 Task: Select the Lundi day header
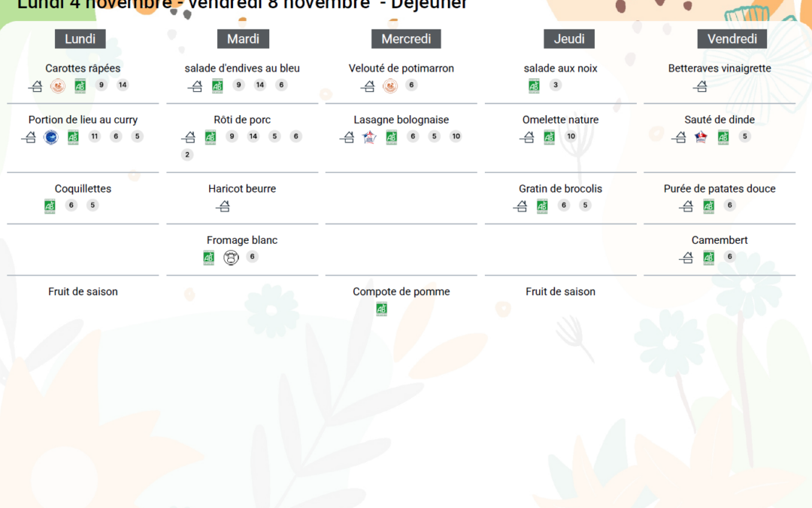tap(80, 39)
